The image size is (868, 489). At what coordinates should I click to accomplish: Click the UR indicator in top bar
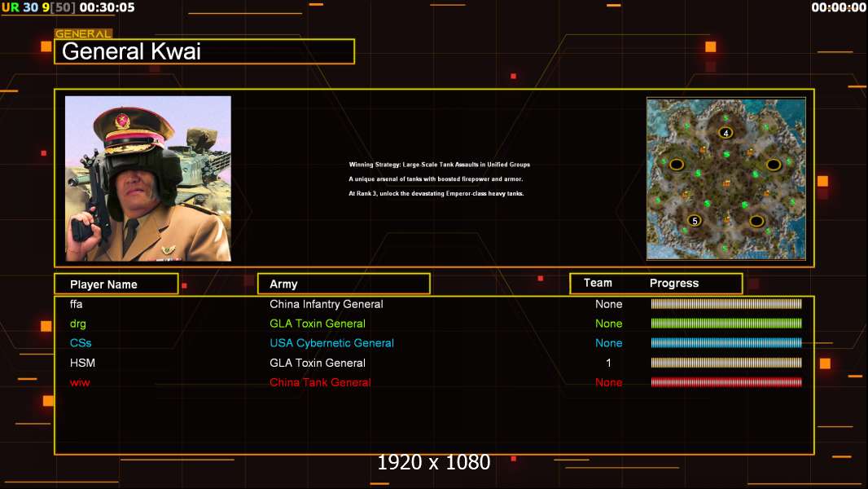11,7
